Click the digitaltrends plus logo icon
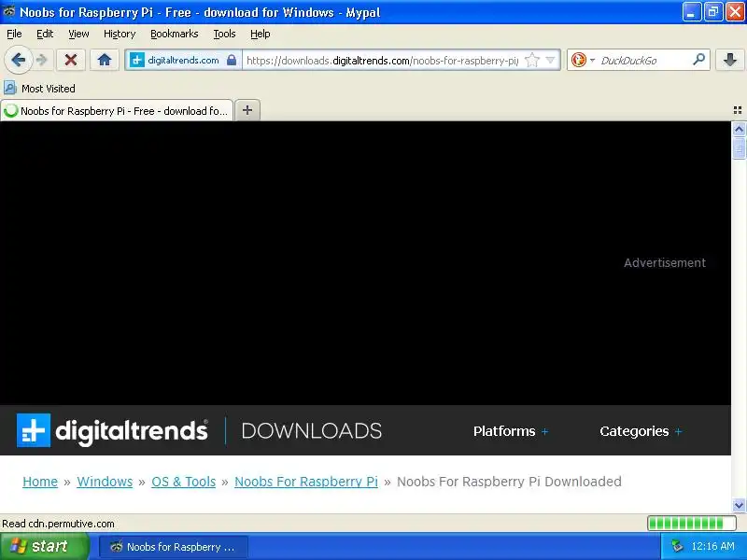 [x=34, y=430]
